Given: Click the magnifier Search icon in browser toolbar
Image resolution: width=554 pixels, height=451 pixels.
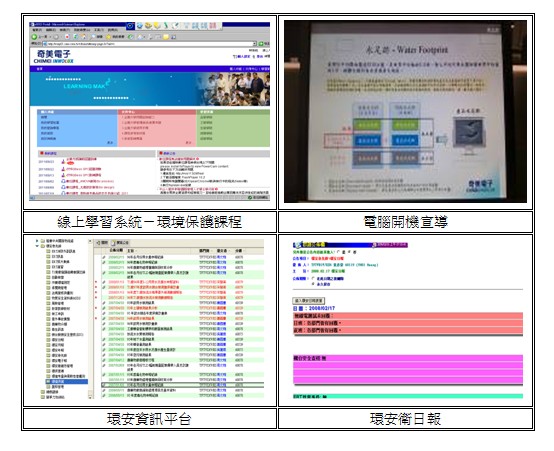Looking at the screenshot, I should coord(93,37).
